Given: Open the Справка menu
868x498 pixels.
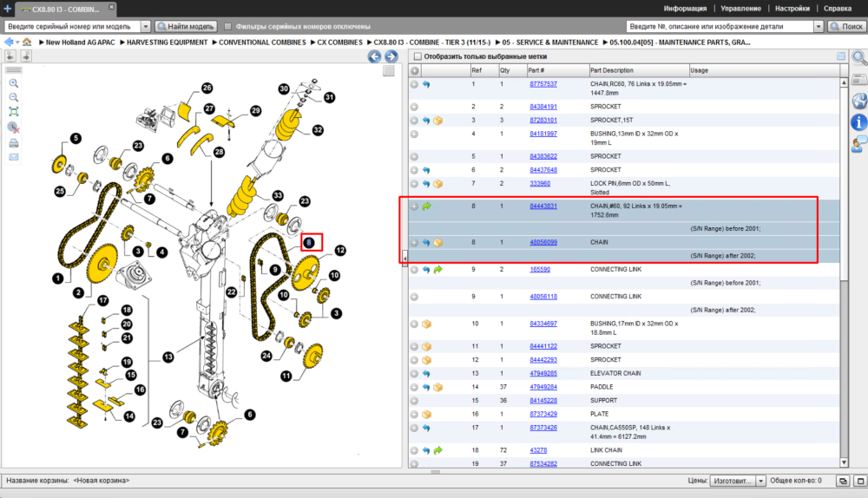Looking at the screenshot, I should point(837,9).
